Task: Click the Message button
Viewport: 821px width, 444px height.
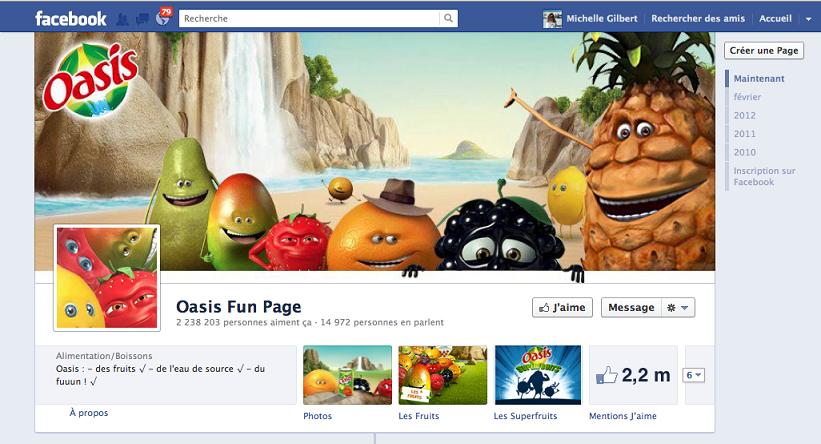Action: click(631, 307)
